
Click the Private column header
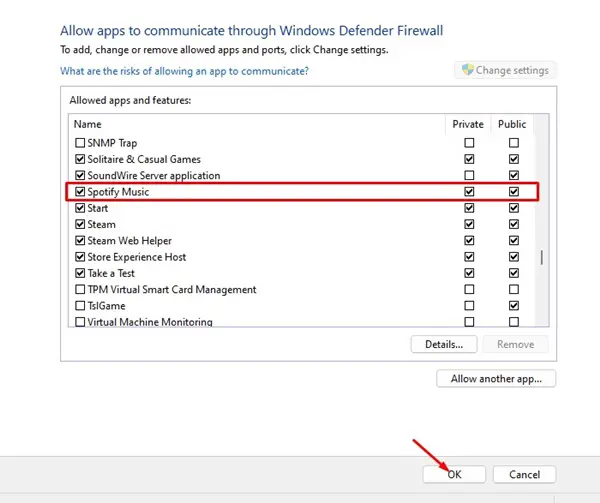pyautogui.click(x=468, y=124)
